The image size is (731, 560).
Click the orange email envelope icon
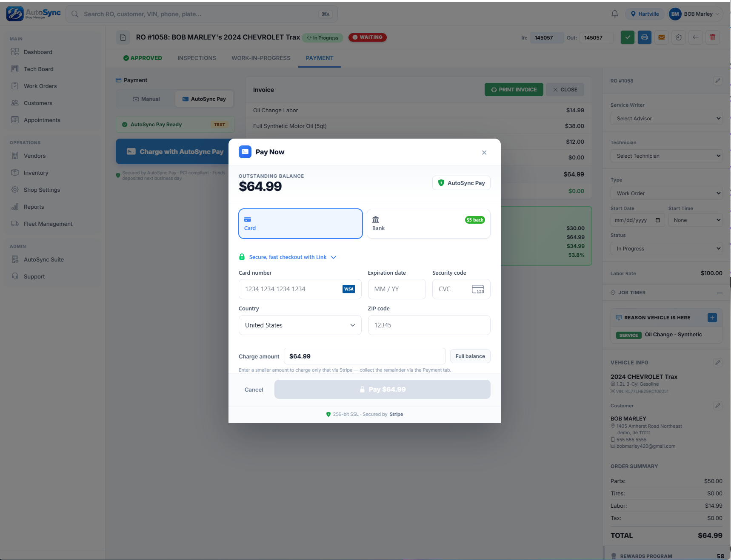(662, 37)
